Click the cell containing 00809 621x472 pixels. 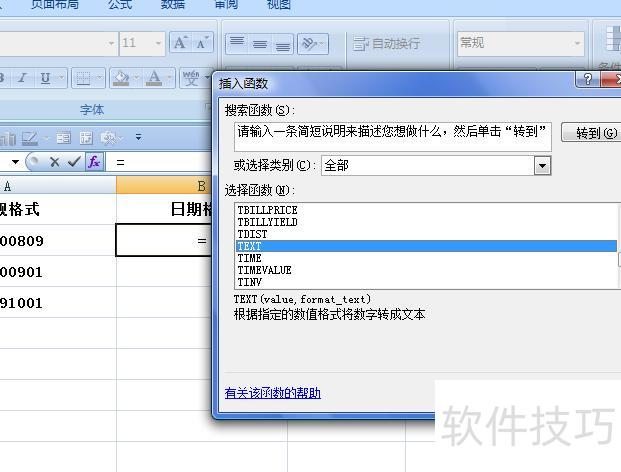point(58,240)
